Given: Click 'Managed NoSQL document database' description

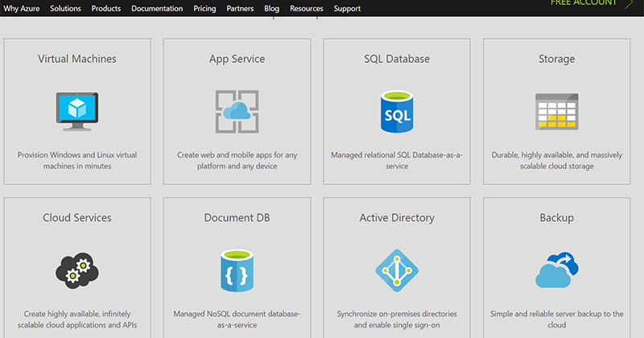Looking at the screenshot, I should coord(237,319).
